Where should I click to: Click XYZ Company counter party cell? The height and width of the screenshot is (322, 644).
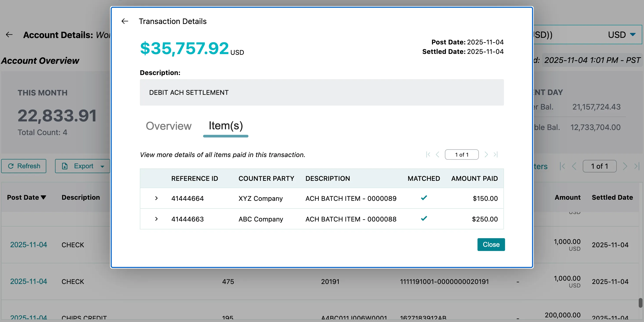click(x=261, y=198)
